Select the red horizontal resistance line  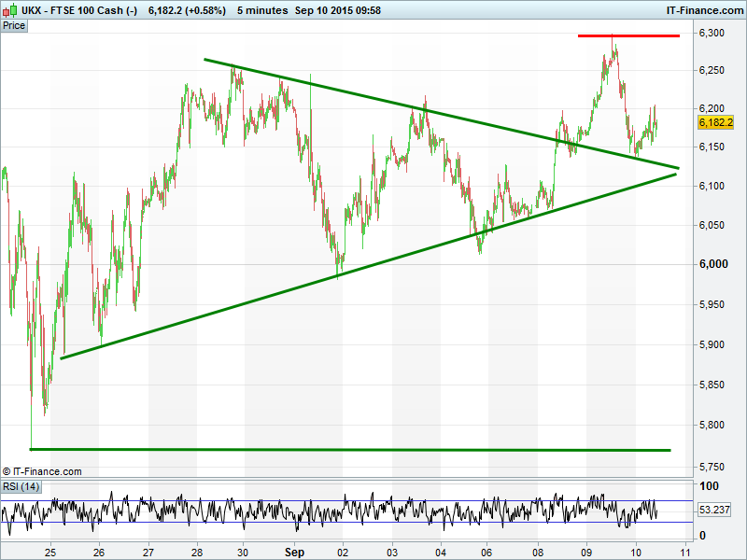tap(627, 35)
